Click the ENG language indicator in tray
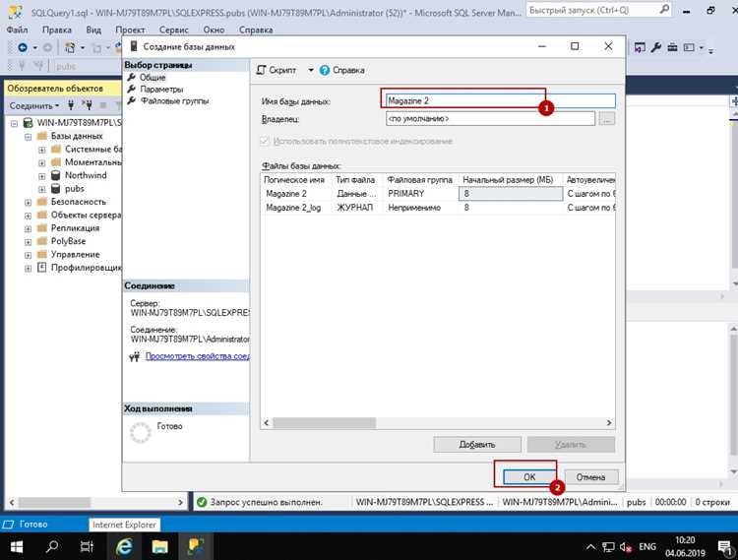 tap(647, 547)
